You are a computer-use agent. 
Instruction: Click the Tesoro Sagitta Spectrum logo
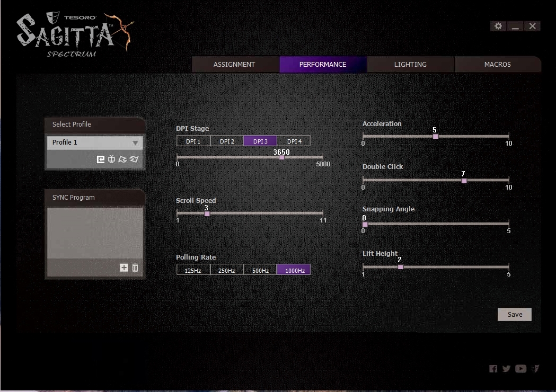click(75, 35)
